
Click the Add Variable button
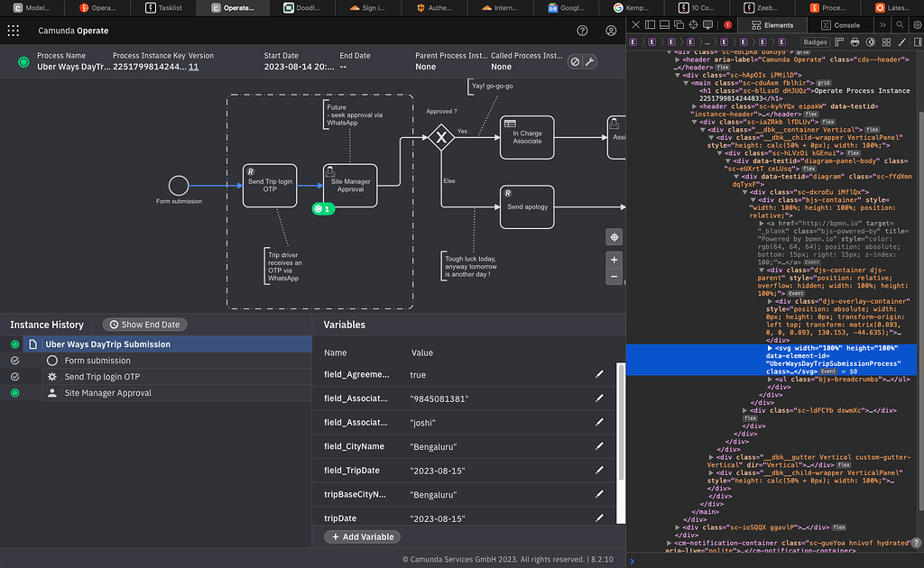[x=362, y=536]
